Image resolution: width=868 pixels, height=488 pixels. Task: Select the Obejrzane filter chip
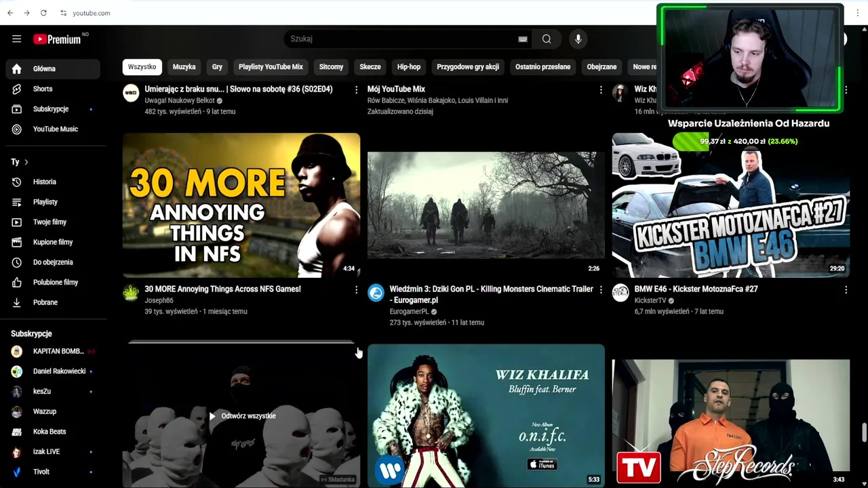601,66
